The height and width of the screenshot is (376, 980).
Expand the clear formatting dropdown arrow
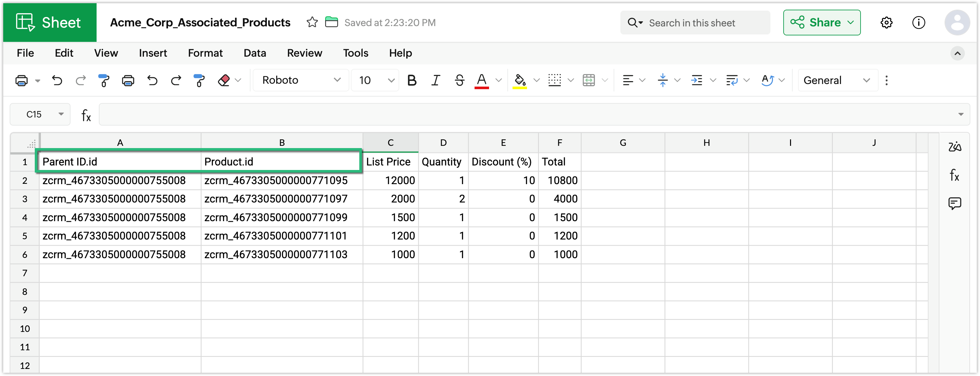tap(238, 80)
